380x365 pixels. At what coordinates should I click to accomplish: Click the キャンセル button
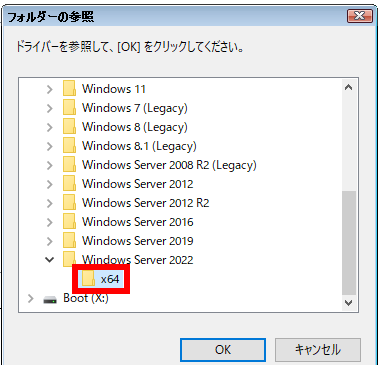[x=318, y=350]
